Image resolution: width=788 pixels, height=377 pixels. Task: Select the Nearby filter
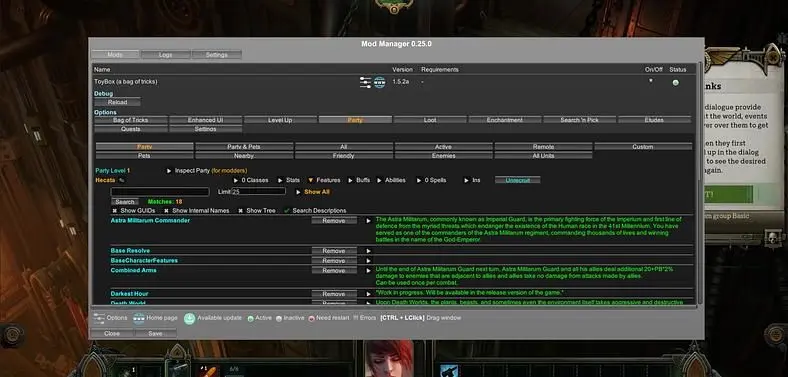pos(244,156)
